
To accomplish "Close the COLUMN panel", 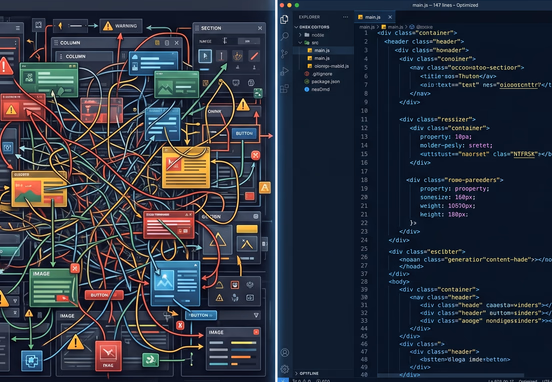I will [x=177, y=43].
